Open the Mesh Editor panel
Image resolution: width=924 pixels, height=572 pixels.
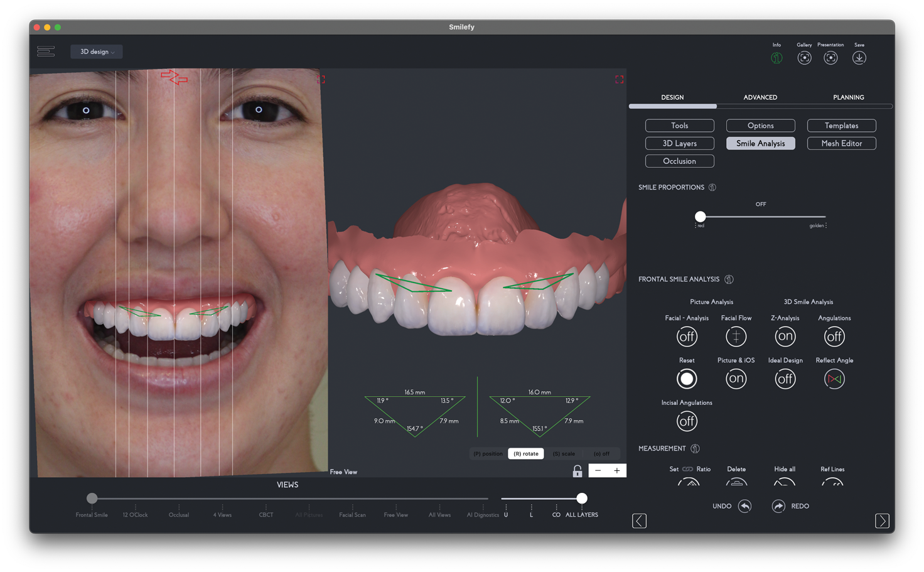(x=841, y=143)
